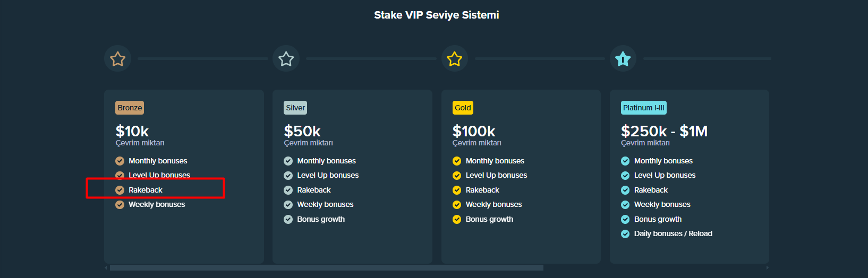Click the scrollbar's left arrow

[106, 268]
